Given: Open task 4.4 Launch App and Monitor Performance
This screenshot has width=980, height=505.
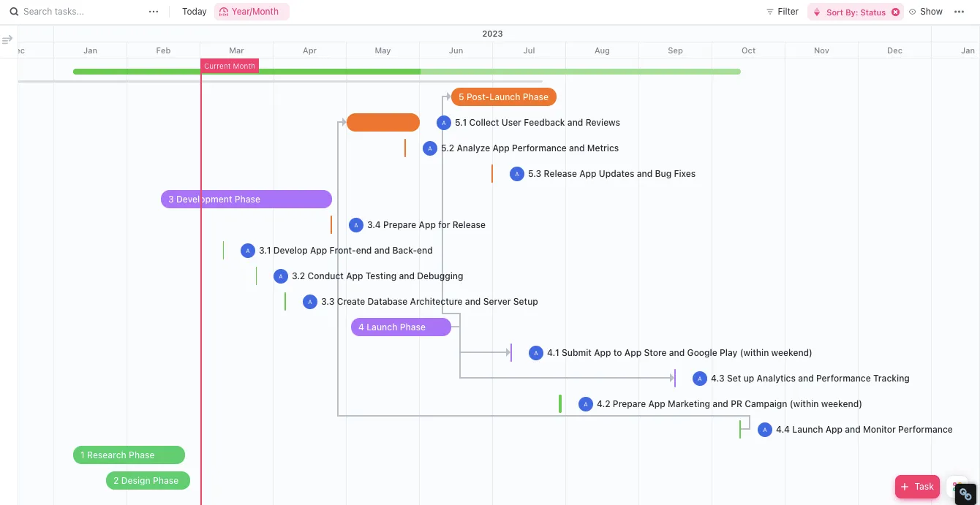Looking at the screenshot, I should pyautogui.click(x=864, y=430).
